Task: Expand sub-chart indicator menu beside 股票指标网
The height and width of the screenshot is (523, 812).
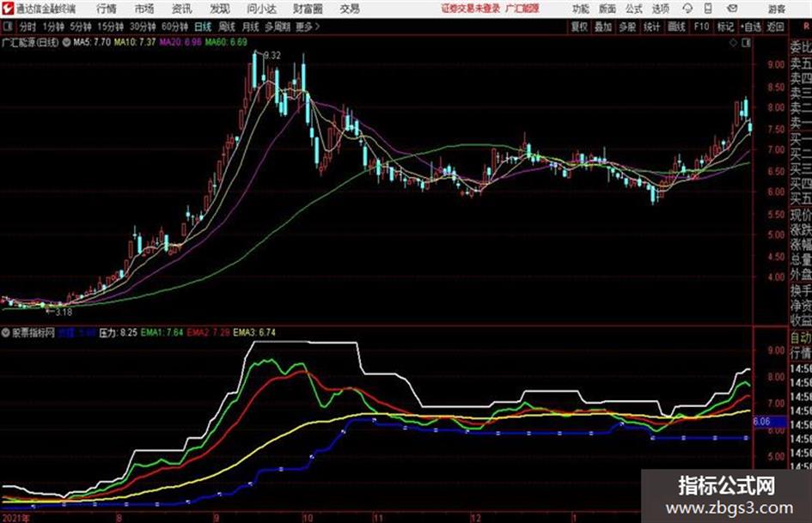Action: [5, 332]
